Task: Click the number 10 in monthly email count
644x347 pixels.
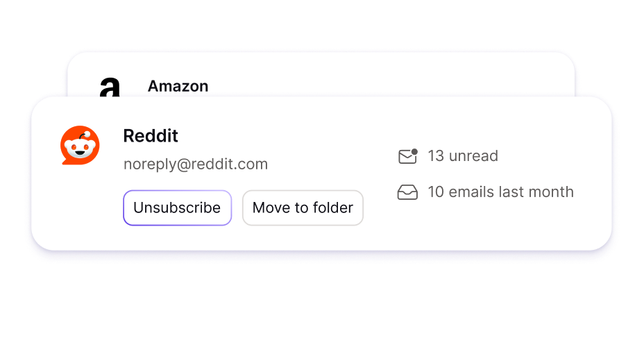Action: click(x=436, y=192)
